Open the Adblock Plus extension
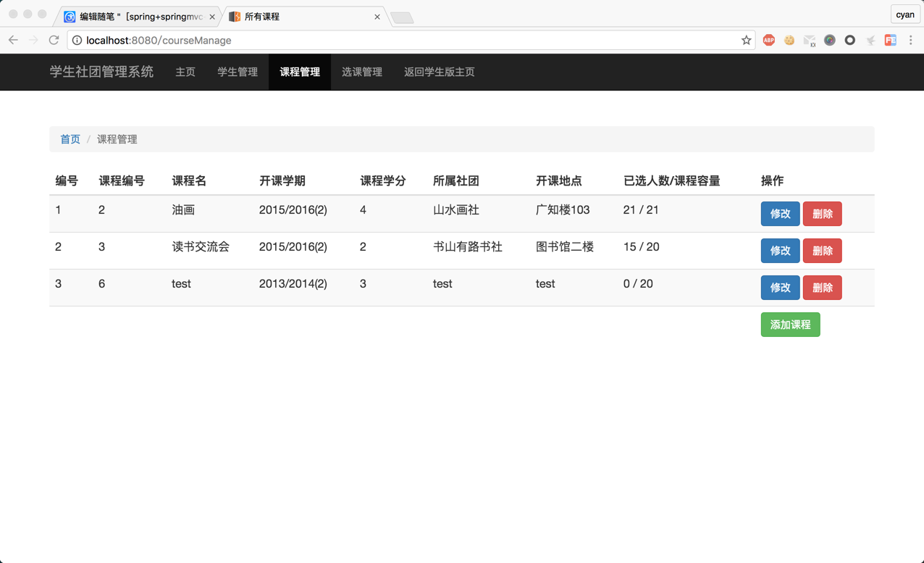This screenshot has width=924, height=563. click(768, 40)
